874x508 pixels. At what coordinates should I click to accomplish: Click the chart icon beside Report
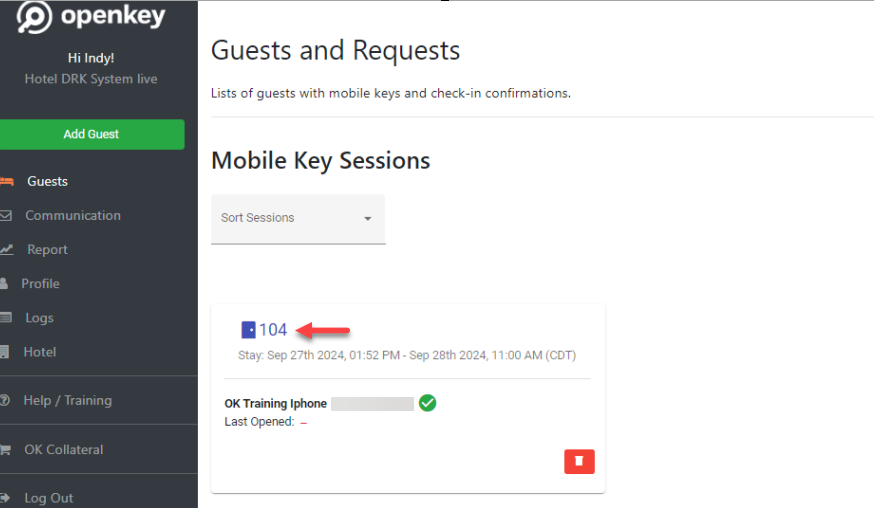(7, 249)
